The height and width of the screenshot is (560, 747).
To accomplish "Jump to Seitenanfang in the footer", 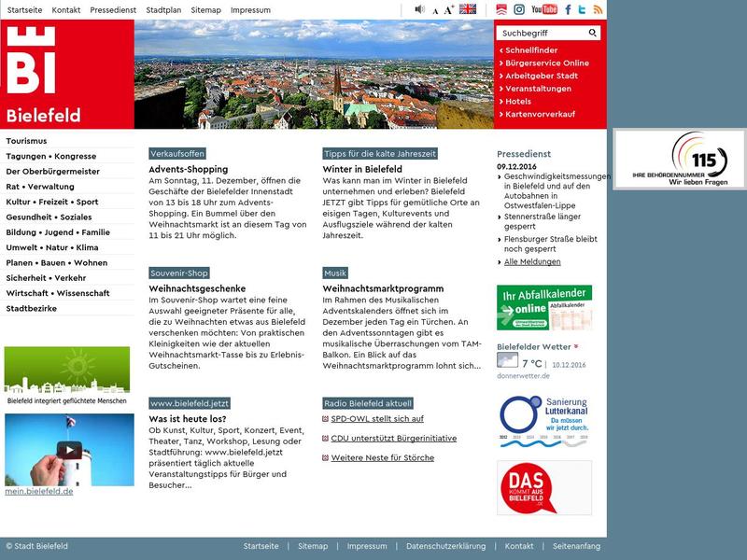I will pos(576,546).
